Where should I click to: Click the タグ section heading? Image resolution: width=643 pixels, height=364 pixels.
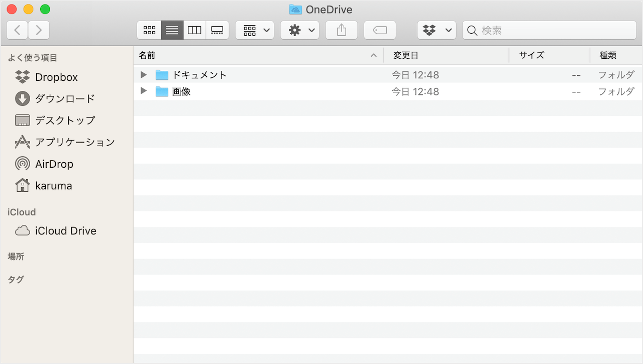click(16, 280)
